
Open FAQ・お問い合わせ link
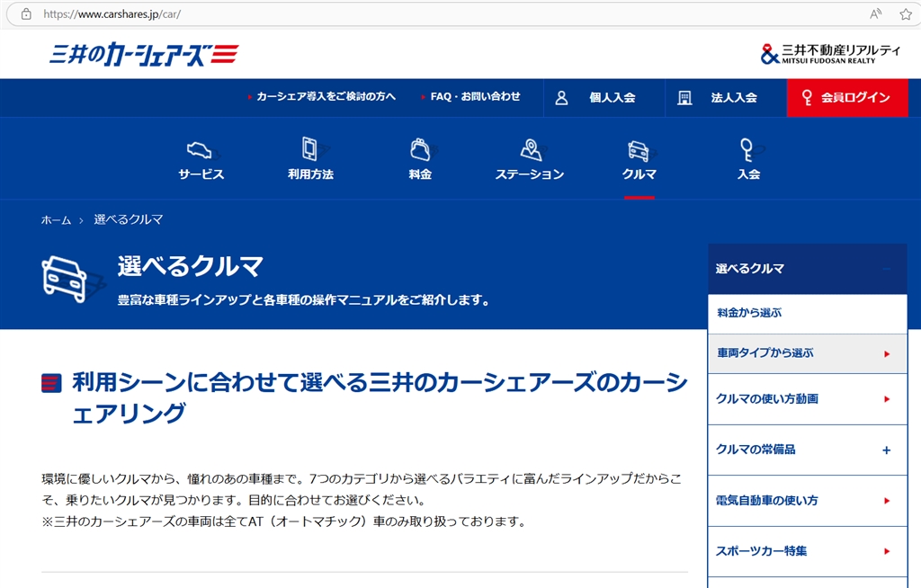[x=471, y=96]
